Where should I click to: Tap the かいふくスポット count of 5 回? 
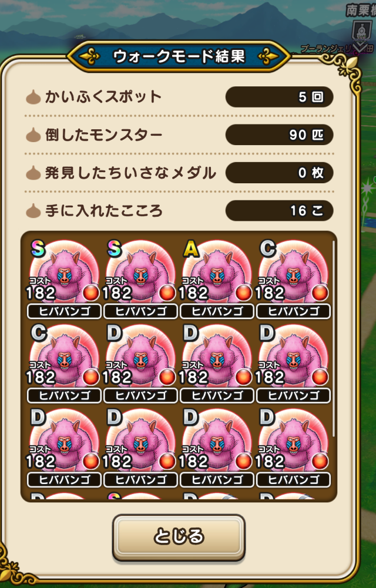coord(279,97)
